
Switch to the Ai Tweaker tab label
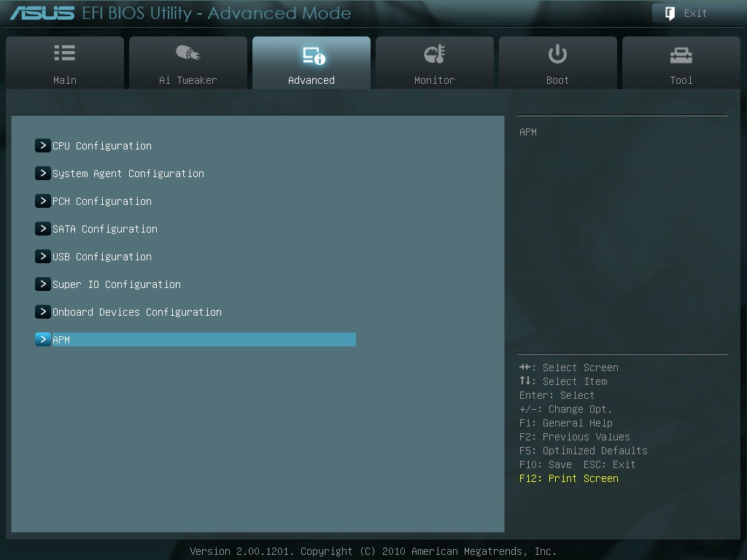click(187, 80)
